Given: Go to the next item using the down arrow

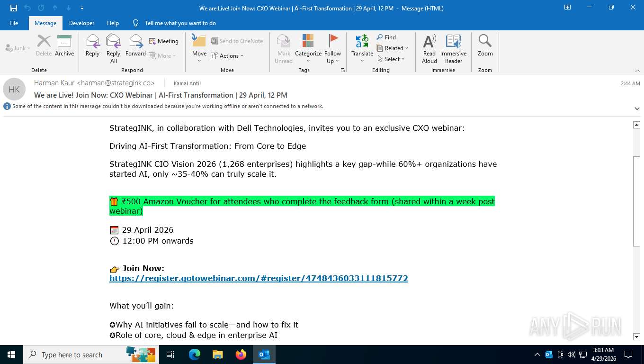Looking at the screenshot, I should pos(69,8).
